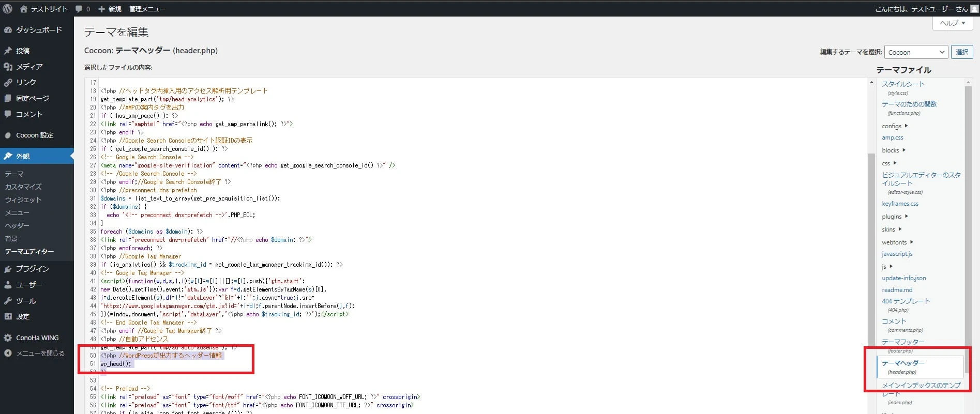980x414 pixels.
Task: Expand the plugins folder
Action: click(895, 217)
